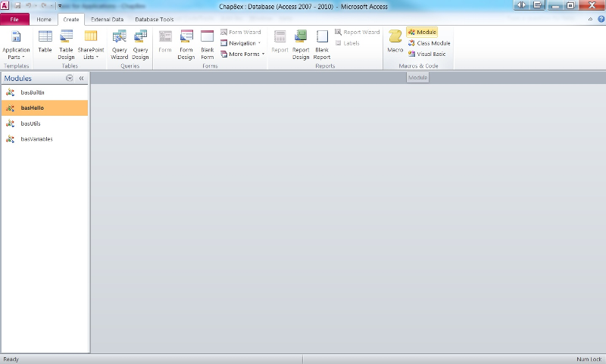Save using Quick Access toolbar icon
The height and width of the screenshot is (364, 606).
coord(17,6)
